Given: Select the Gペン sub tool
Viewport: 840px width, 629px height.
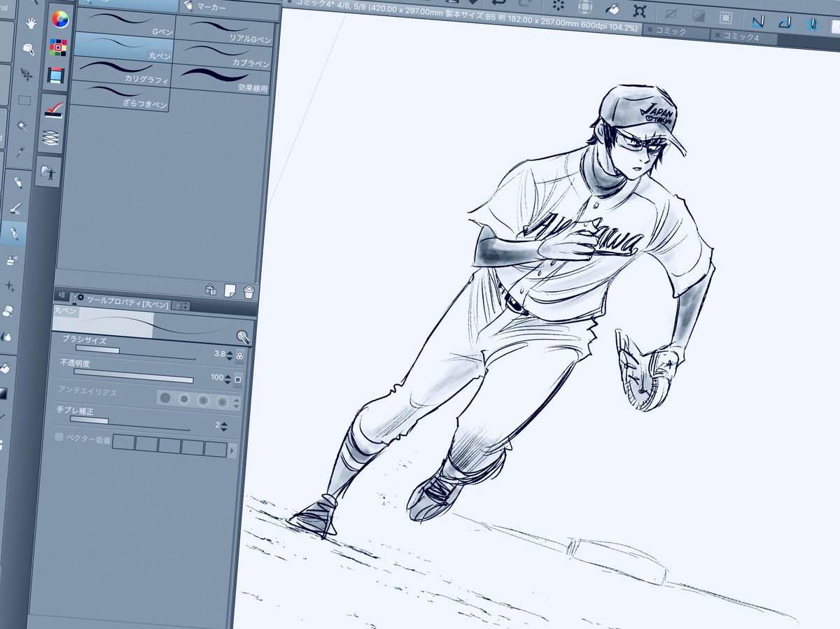Looking at the screenshot, I should pyautogui.click(x=124, y=24).
